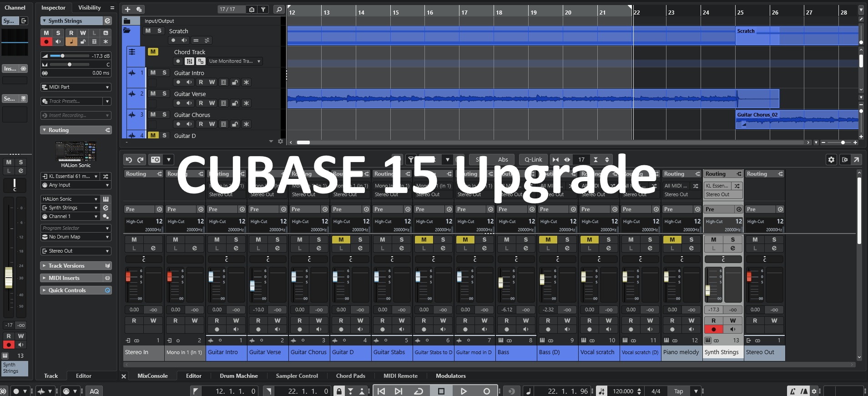
Task: Solo the Guitar Intro track
Action: click(164, 73)
